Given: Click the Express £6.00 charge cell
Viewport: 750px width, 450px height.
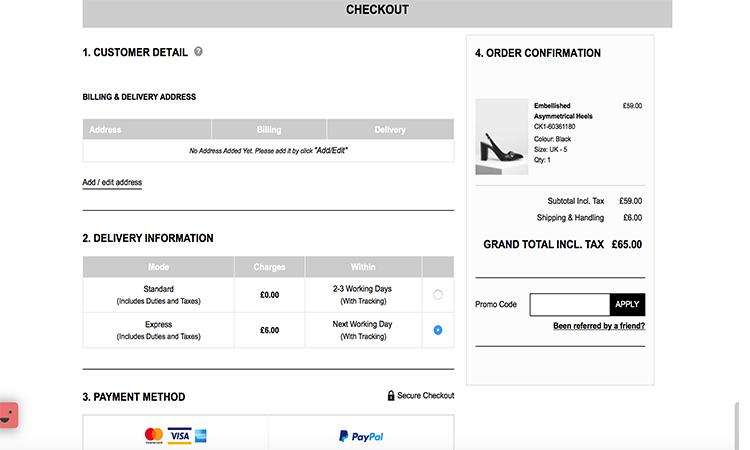Looking at the screenshot, I should [x=269, y=330].
